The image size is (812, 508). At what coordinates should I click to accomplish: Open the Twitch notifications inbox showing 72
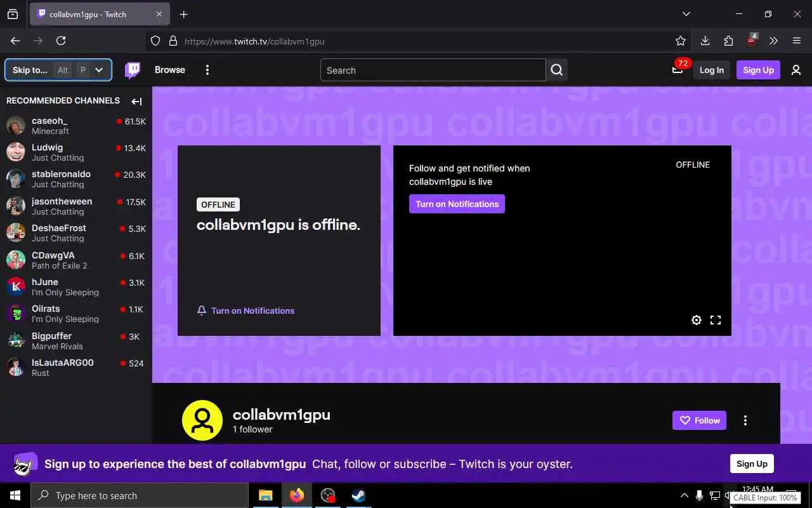pyautogui.click(x=678, y=70)
